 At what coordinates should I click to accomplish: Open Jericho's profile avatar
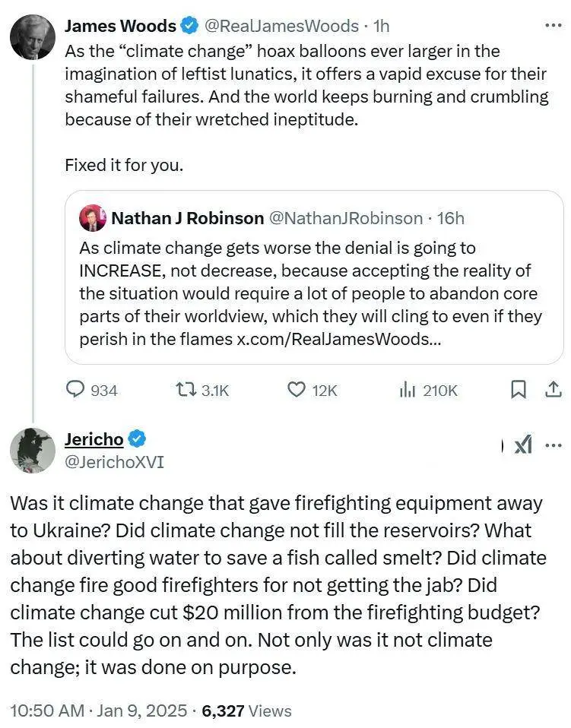tap(31, 450)
